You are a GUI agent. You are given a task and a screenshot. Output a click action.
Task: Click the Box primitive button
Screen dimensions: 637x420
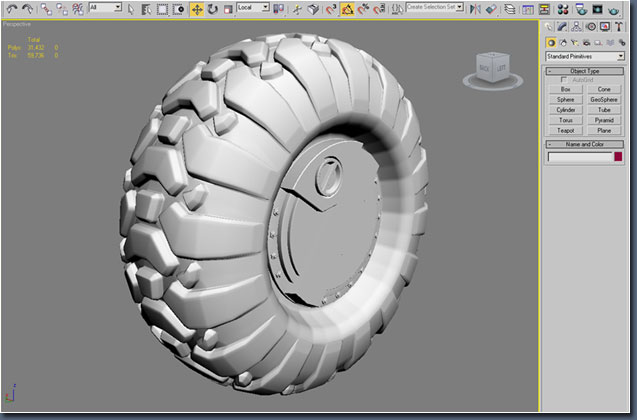(x=566, y=89)
